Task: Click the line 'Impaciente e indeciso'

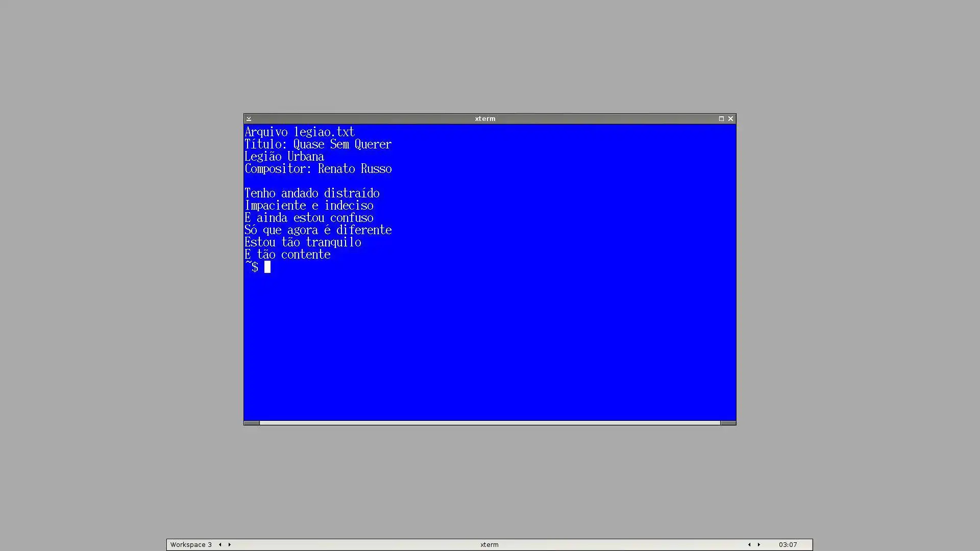Action: (x=309, y=206)
